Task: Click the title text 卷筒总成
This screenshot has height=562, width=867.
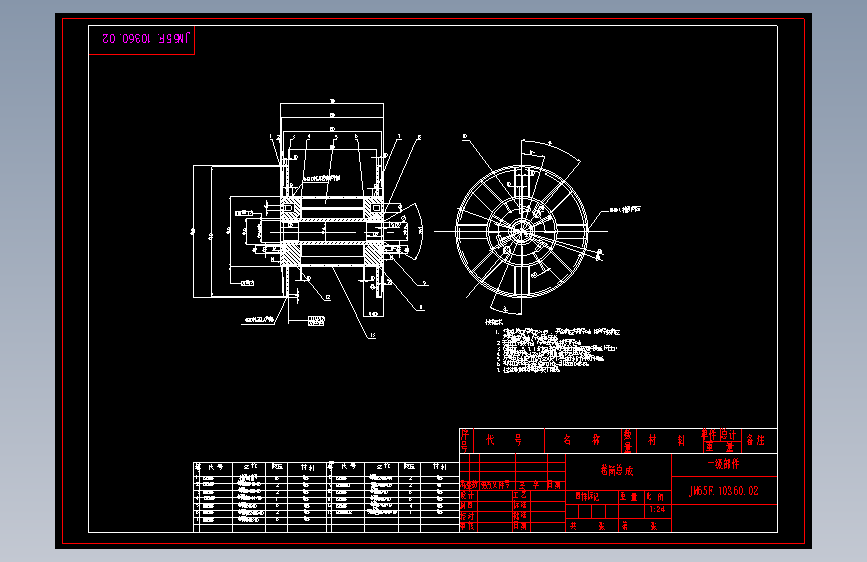Action: coord(617,470)
